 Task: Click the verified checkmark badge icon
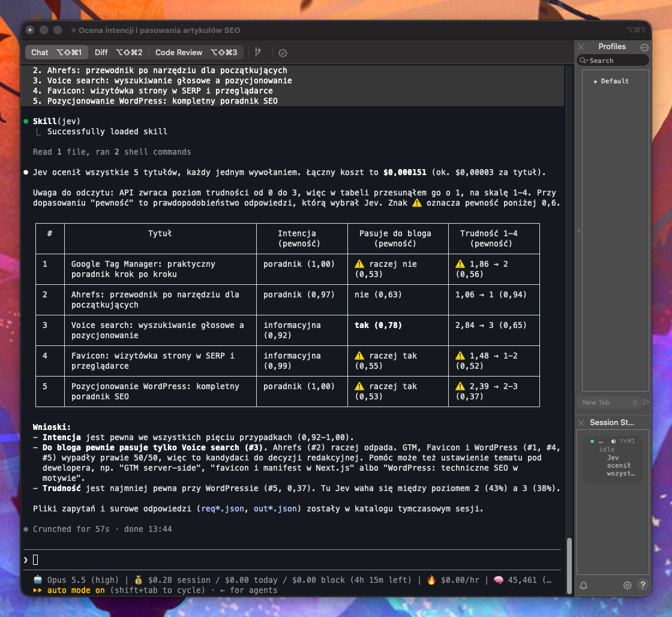283,53
